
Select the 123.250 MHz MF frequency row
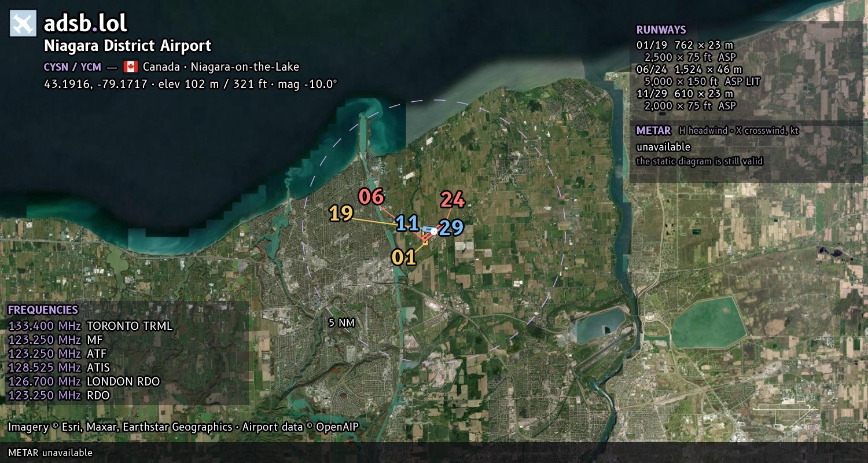pos(55,340)
